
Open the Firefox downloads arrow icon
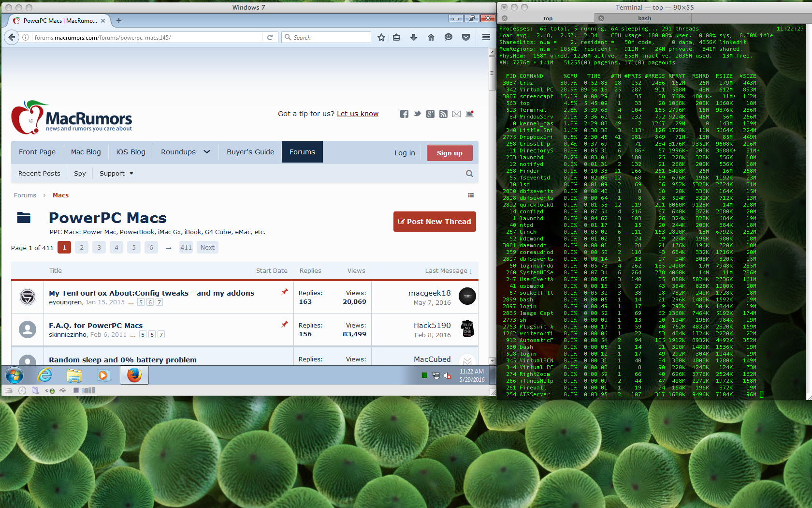coord(414,37)
